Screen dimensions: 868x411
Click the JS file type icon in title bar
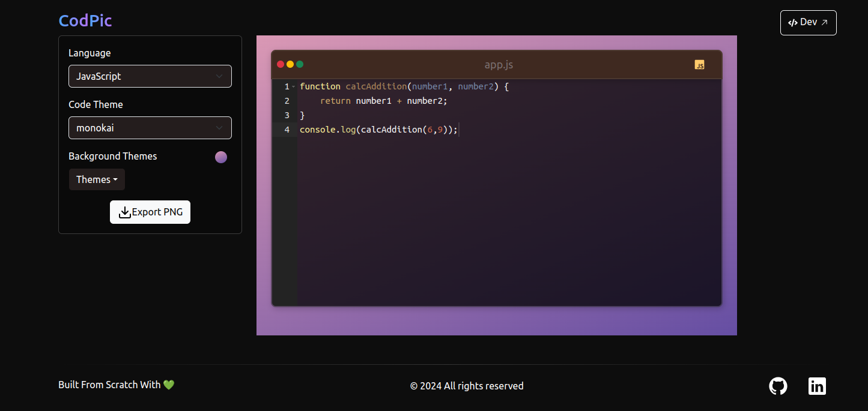tap(699, 65)
